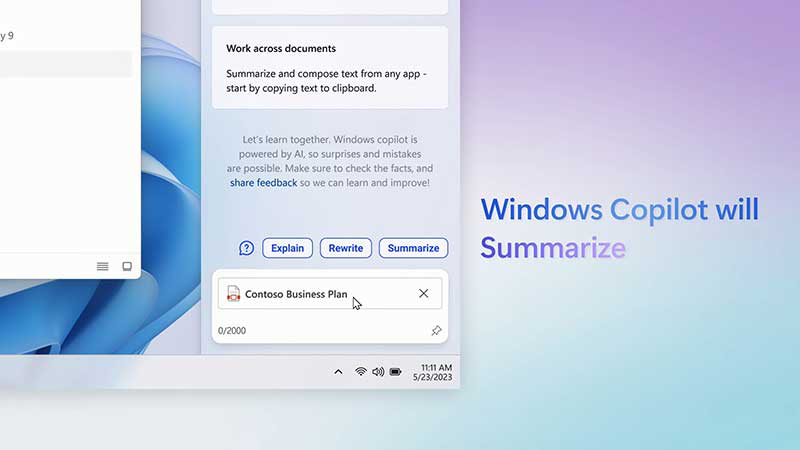Open the clock showing 11:11 AM
800x450 pixels.
433,372
